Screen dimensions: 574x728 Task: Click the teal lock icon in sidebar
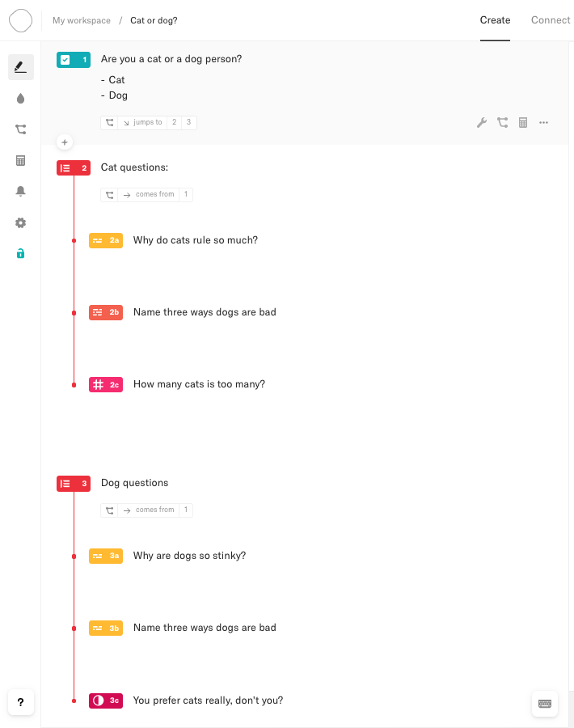[x=20, y=253]
